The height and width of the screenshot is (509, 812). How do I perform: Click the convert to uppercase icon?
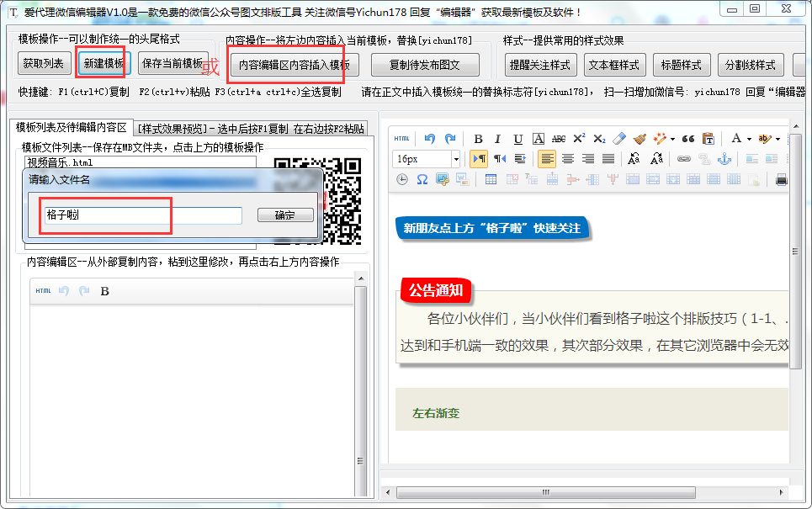point(634,159)
